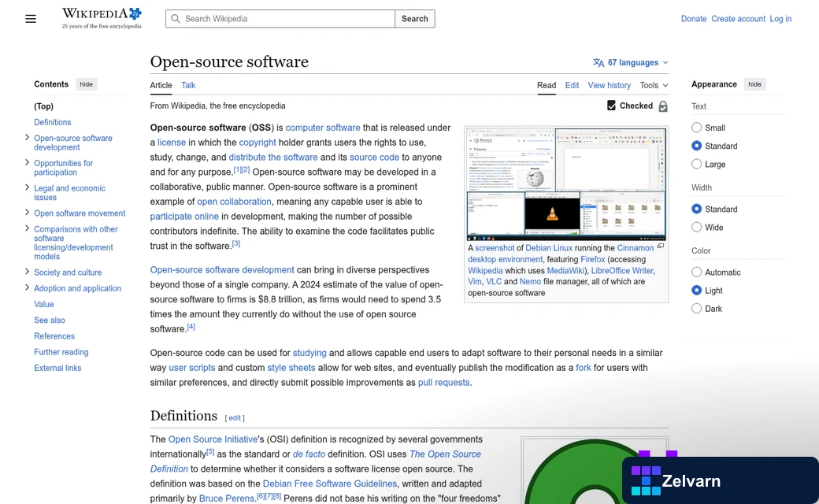Go to See also in contents

tap(50, 321)
